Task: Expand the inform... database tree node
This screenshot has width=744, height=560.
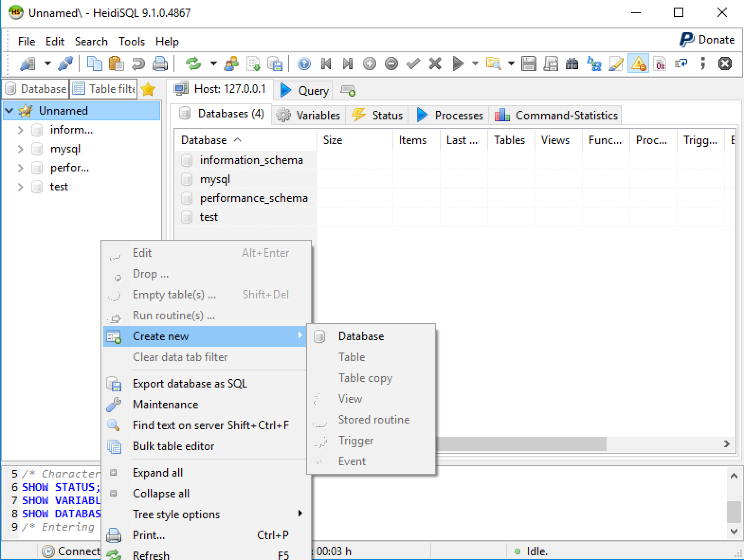Action: click(x=20, y=130)
